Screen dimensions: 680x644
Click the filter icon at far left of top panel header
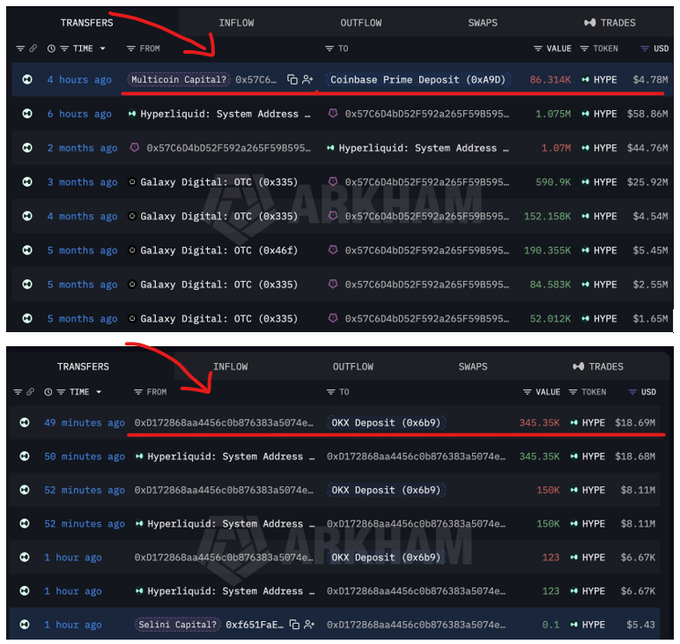coord(20,48)
